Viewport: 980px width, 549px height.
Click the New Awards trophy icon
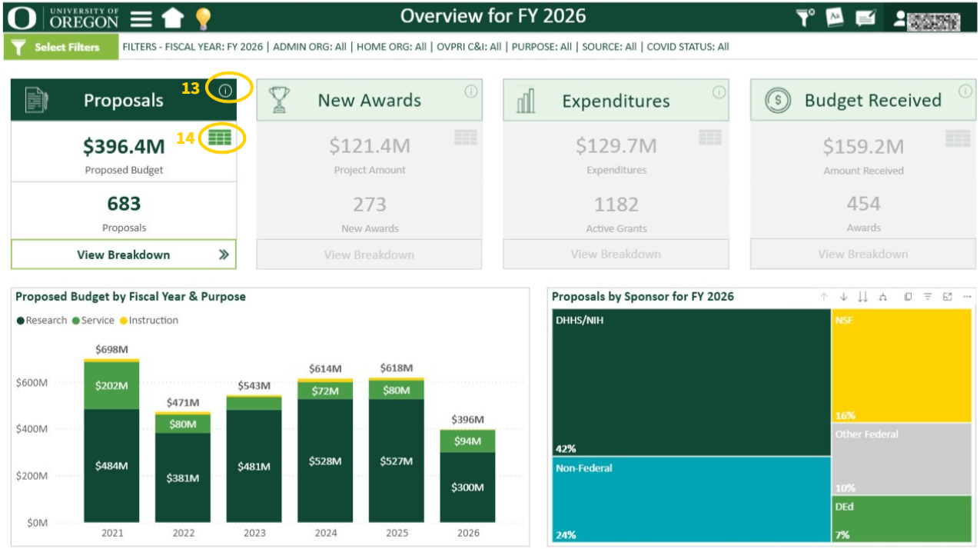coord(280,100)
